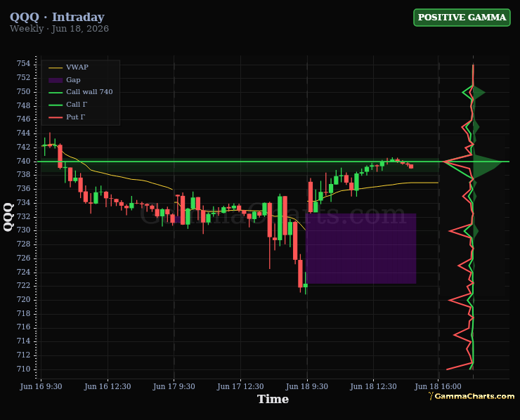Click the 710 y-axis price label
Viewport: 520px width, 420px height.
pyautogui.click(x=24, y=369)
